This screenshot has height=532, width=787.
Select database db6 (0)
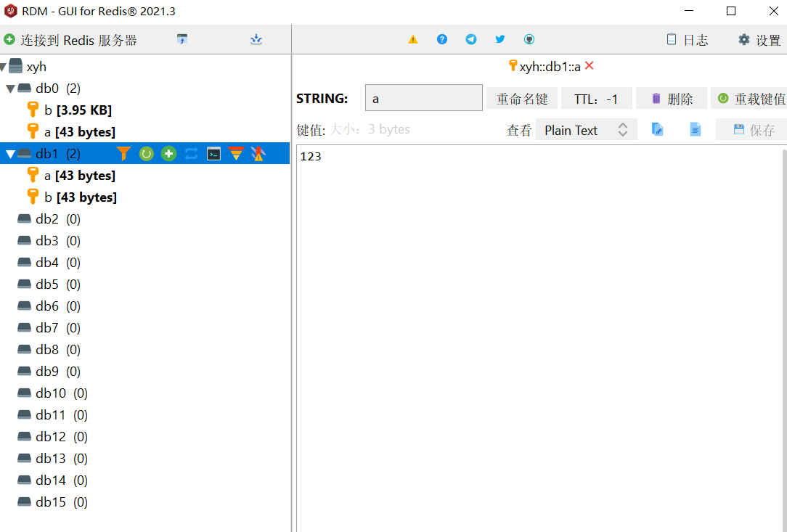tap(49, 306)
